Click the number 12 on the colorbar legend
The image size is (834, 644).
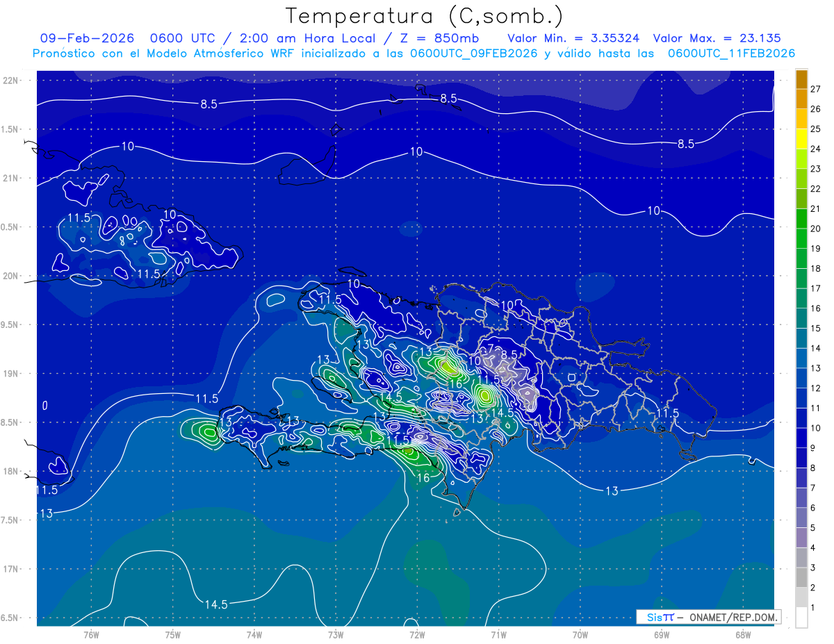pos(815,388)
